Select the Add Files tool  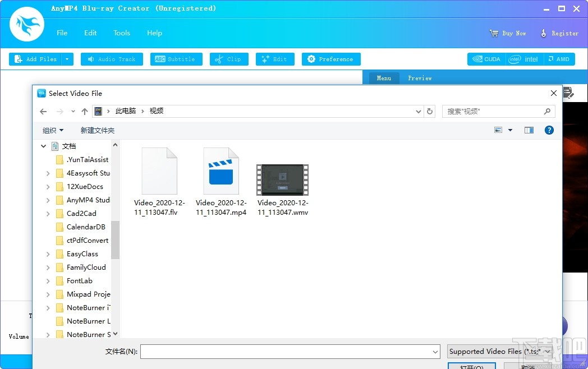37,59
